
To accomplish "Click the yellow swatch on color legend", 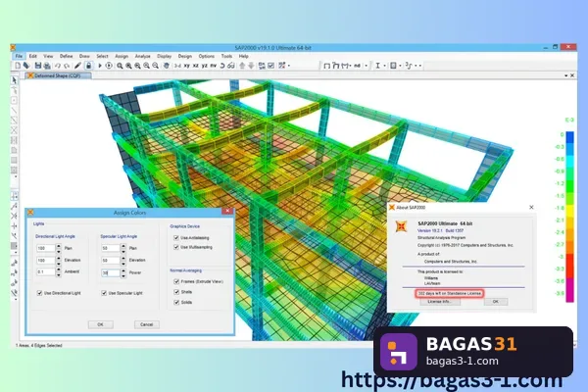I will tap(569, 211).
